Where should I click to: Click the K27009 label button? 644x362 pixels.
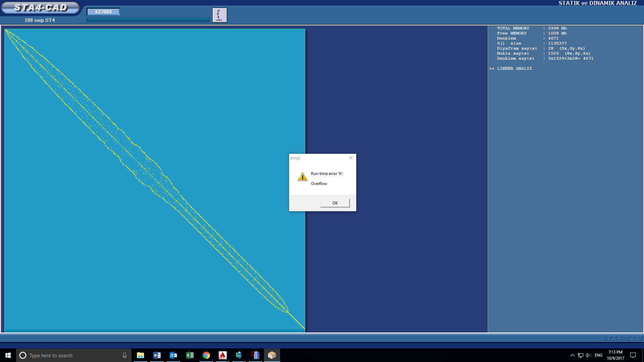coord(103,12)
